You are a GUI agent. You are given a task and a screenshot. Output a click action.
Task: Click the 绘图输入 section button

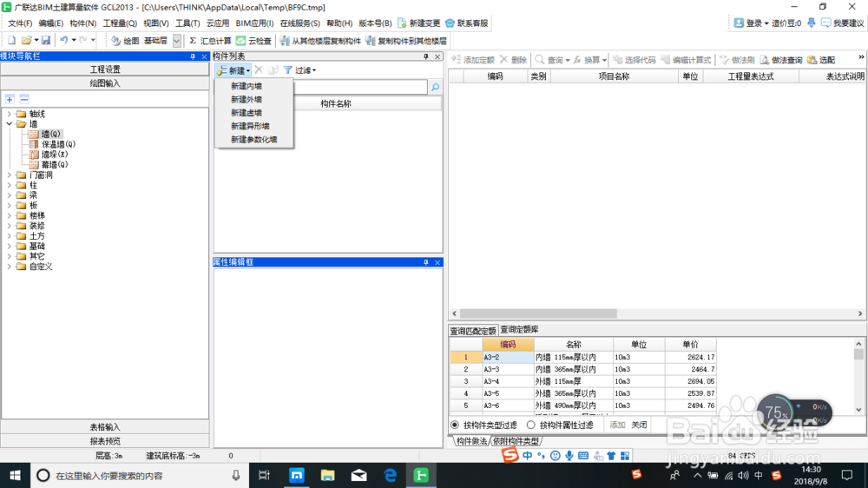(105, 83)
